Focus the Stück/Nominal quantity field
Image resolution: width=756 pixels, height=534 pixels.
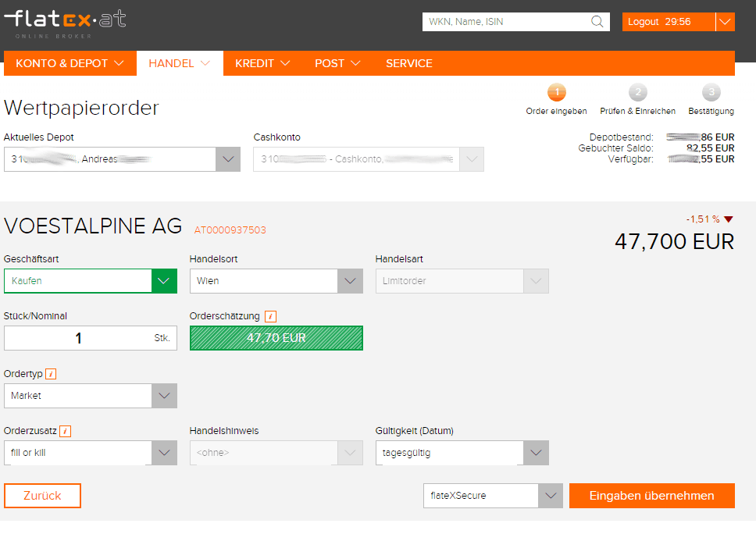point(90,338)
